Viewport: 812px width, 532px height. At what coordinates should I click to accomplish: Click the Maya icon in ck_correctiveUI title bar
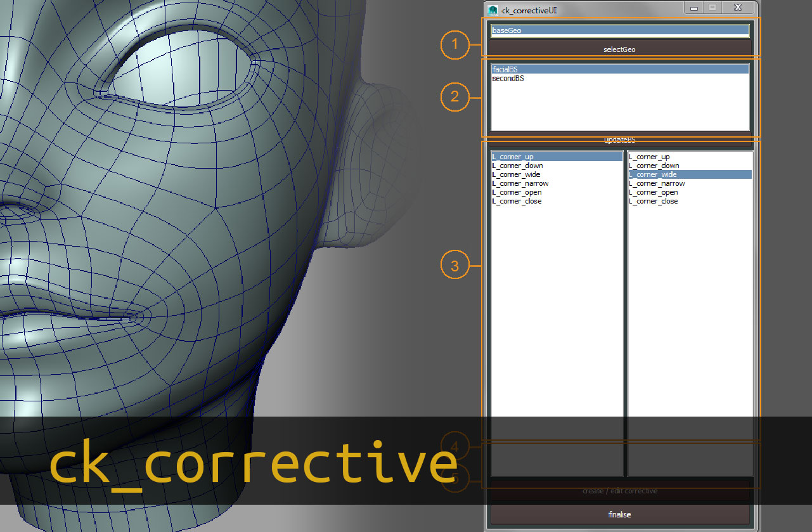[493, 10]
